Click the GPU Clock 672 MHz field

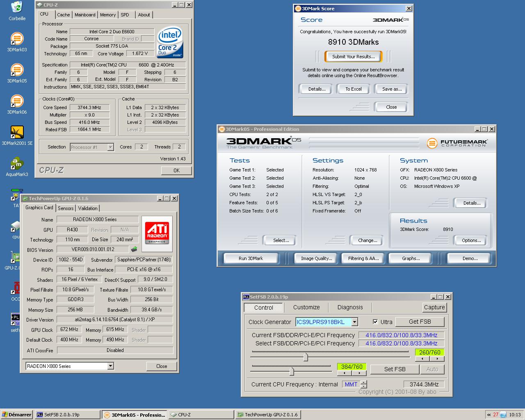70,329
